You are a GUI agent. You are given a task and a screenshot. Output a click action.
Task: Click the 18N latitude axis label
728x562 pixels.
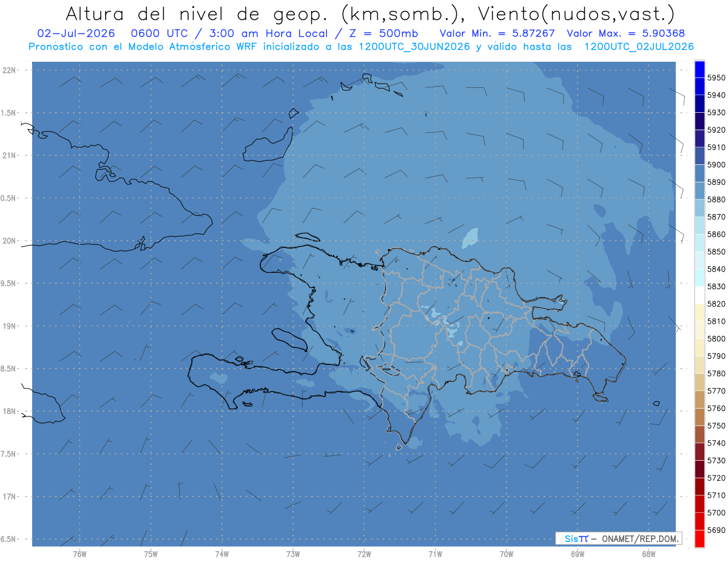point(9,412)
